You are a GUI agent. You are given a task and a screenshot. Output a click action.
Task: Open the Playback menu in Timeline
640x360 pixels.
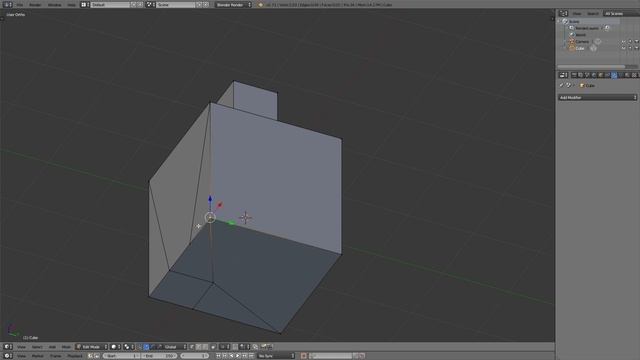pos(75,356)
